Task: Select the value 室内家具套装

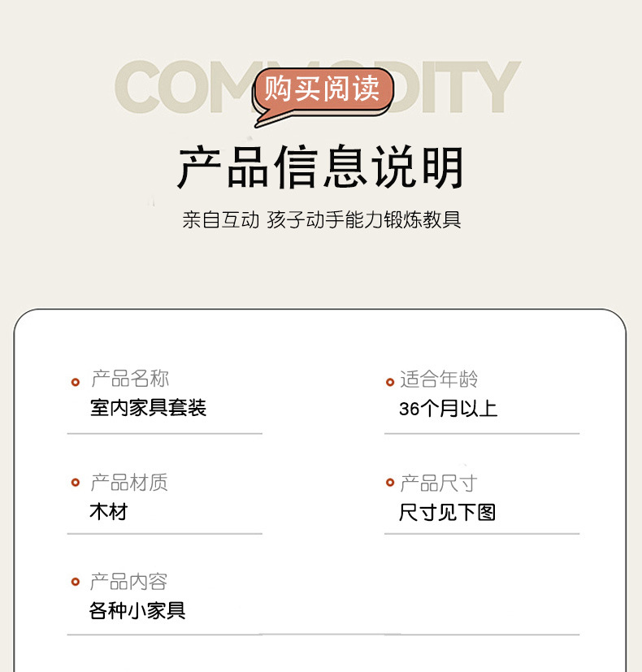Action: tap(148, 408)
